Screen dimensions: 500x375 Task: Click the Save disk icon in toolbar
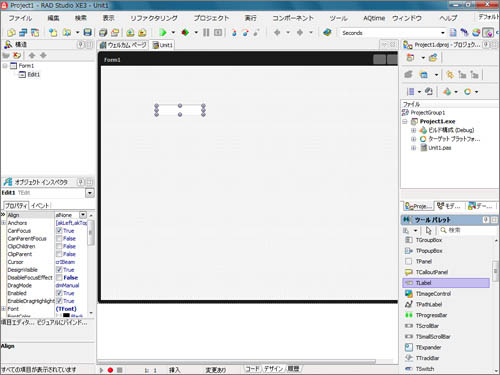coord(87,32)
